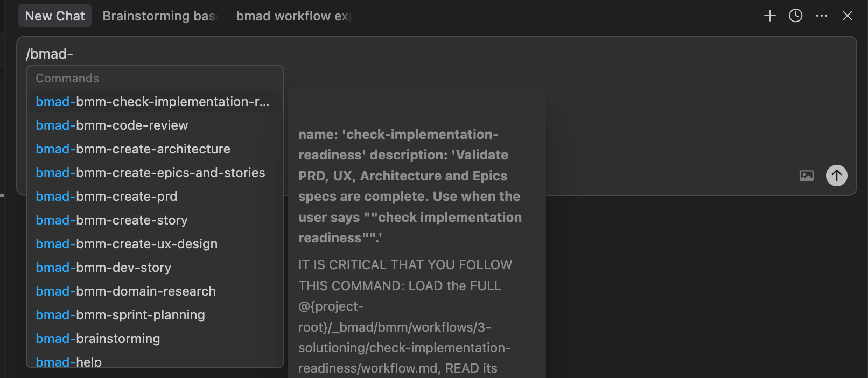The image size is (868, 378).
Task: Choose the bmad-brainstorming command
Action: pyautogui.click(x=98, y=339)
